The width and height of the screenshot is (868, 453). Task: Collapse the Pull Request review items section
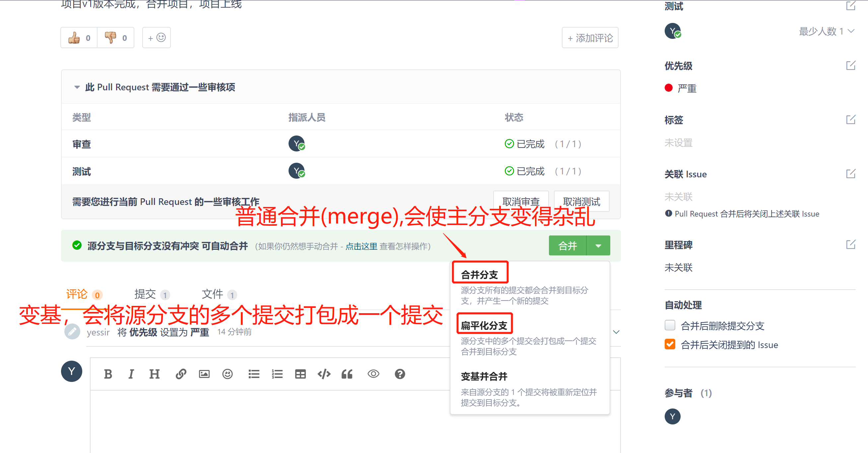[x=77, y=87]
